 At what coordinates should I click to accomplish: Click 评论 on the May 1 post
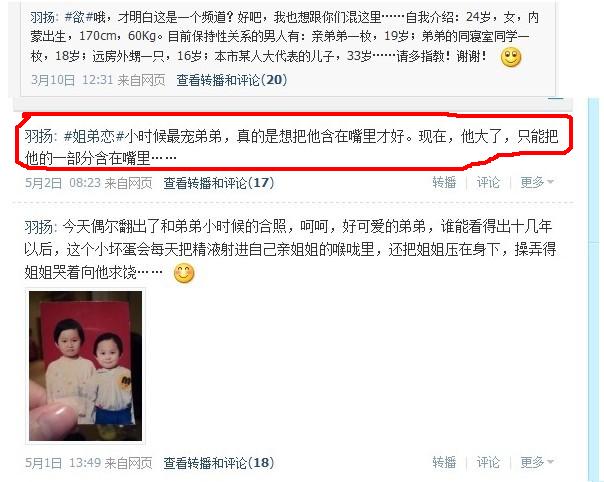tap(488, 462)
